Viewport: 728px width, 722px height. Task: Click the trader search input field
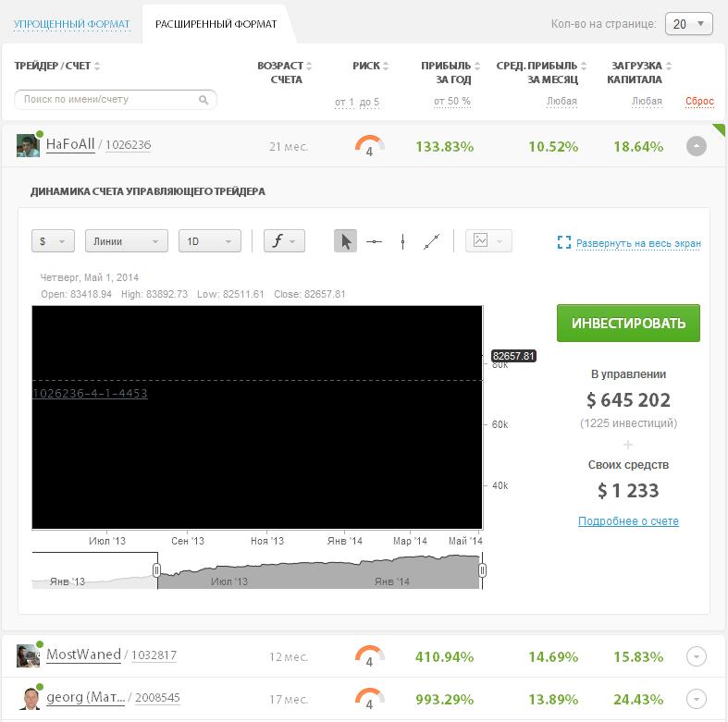pyautogui.click(x=115, y=100)
